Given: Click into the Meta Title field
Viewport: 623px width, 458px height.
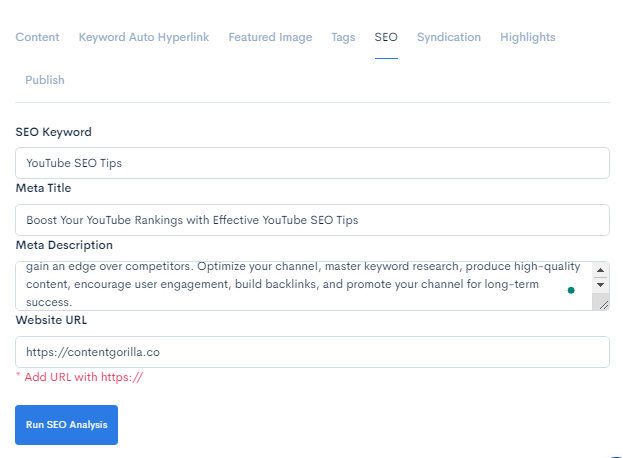Looking at the screenshot, I should pos(312,220).
